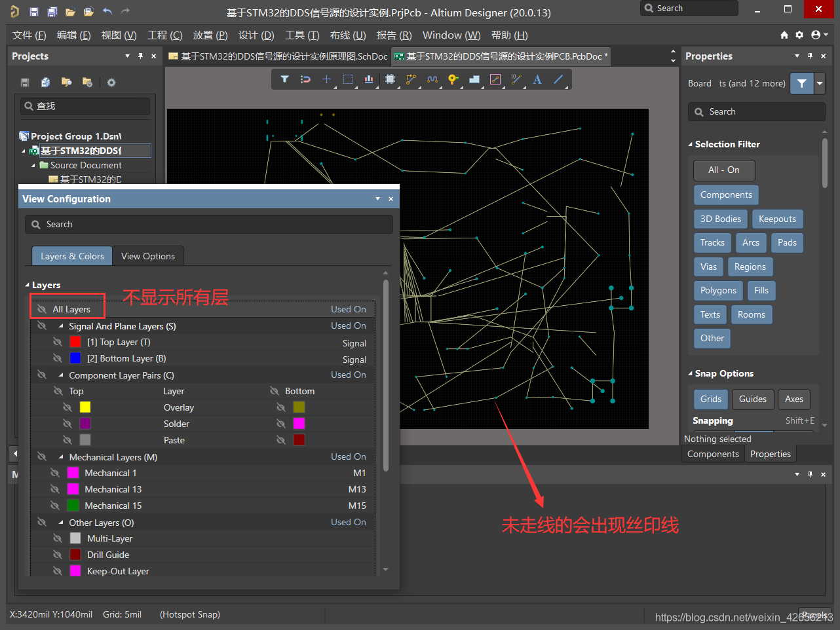Open the 文件 (F) menu

click(29, 35)
